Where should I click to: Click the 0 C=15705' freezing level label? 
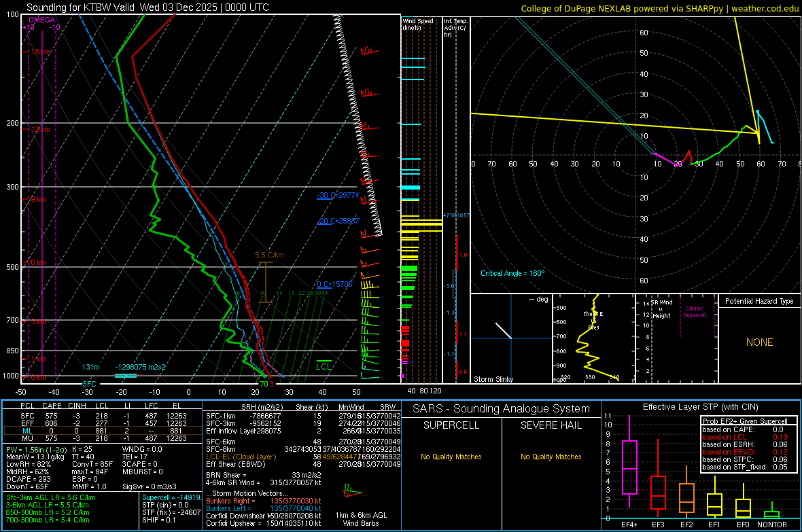[x=334, y=284]
